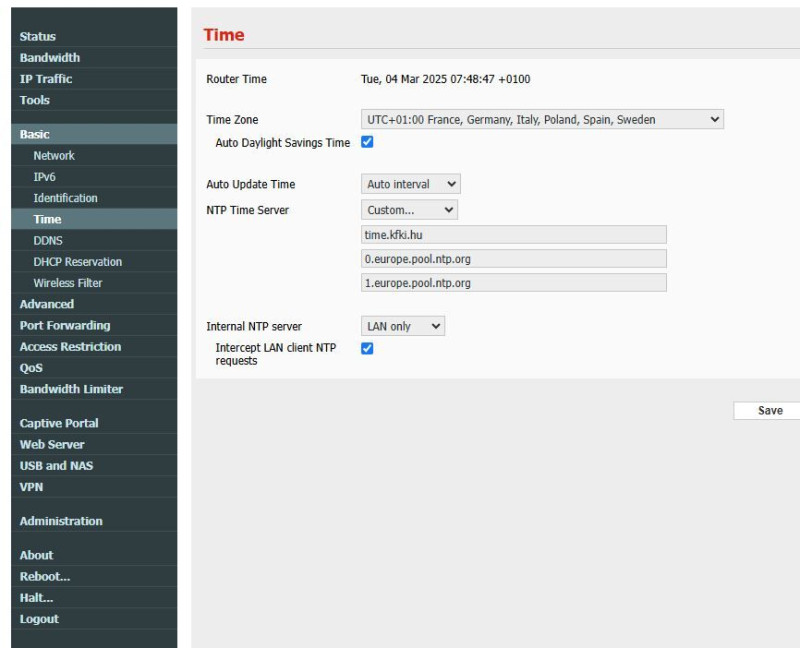Click Reboot... in sidebar
The height and width of the screenshot is (648, 800).
pyautogui.click(x=94, y=577)
